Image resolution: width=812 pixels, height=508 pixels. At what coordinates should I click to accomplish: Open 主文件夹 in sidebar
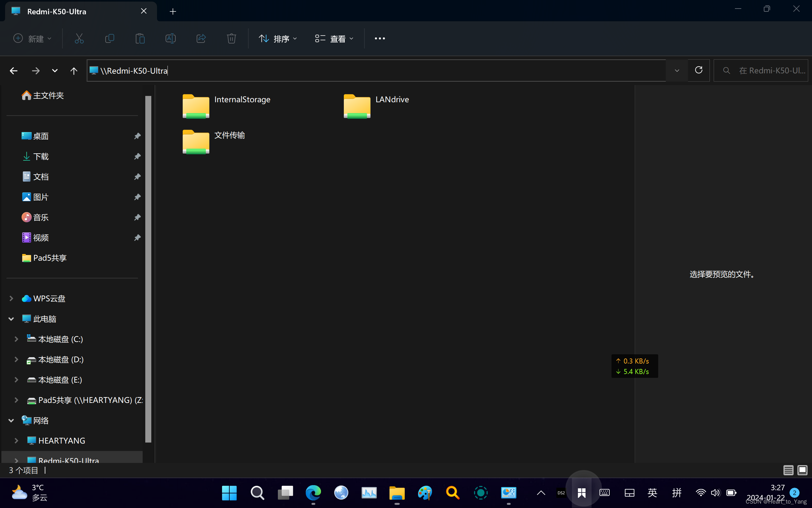tap(43, 96)
